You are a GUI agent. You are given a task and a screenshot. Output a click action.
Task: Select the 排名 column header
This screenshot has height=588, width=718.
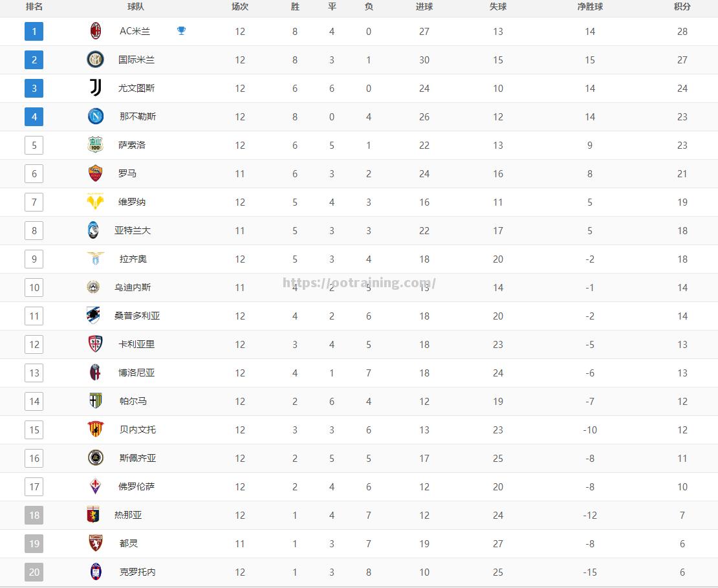click(x=34, y=7)
